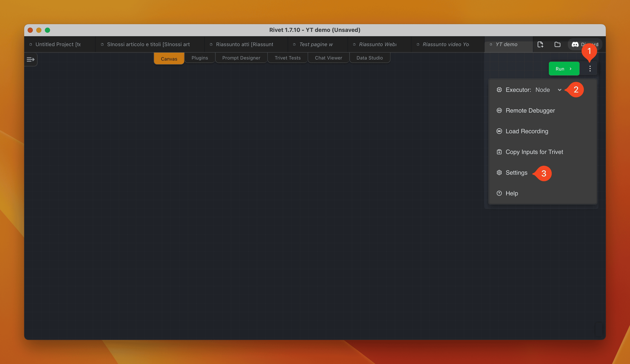Choose Copy Inputs for Trivet

tap(543, 152)
